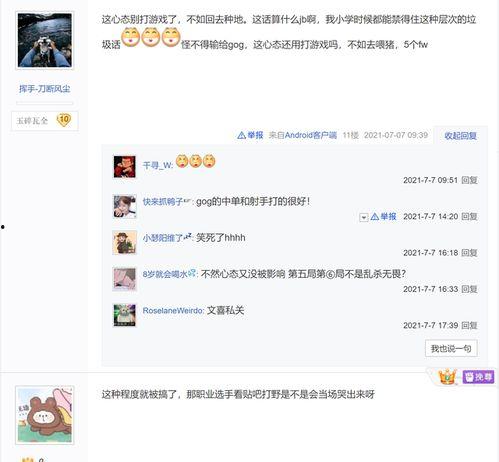Open the RoselaneWeirdo user profile link
Image resolution: width=499 pixels, height=462 pixels.
coord(173,311)
